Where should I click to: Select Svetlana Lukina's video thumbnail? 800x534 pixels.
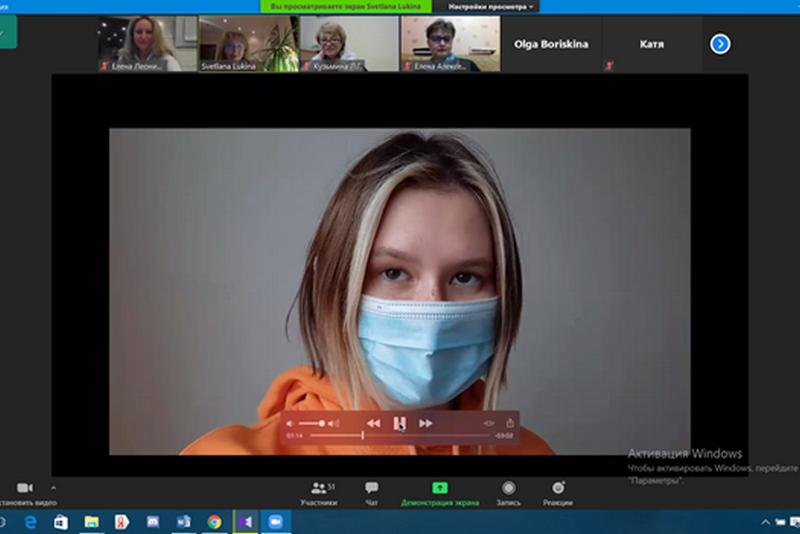248,44
